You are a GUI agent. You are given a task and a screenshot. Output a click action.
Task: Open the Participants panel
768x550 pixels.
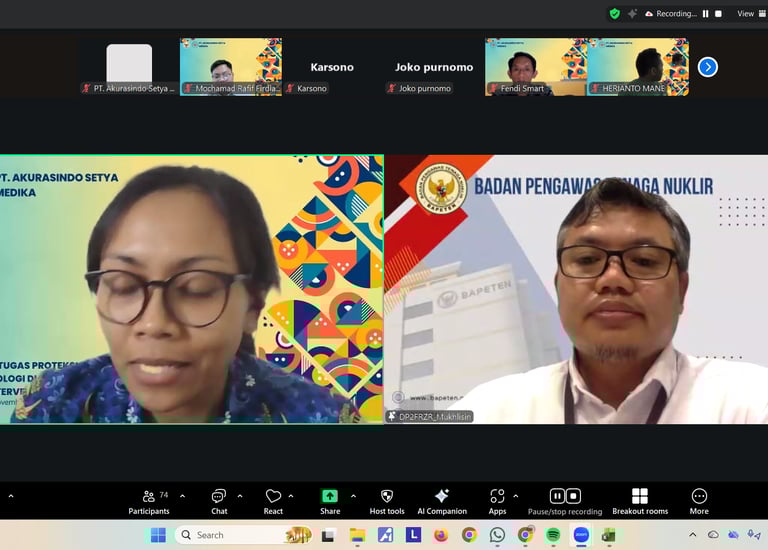click(149, 502)
